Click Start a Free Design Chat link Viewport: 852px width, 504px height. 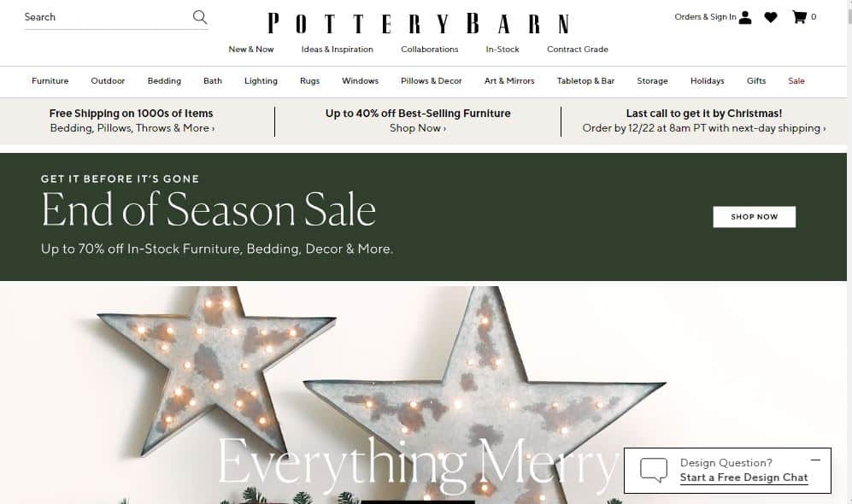click(743, 478)
